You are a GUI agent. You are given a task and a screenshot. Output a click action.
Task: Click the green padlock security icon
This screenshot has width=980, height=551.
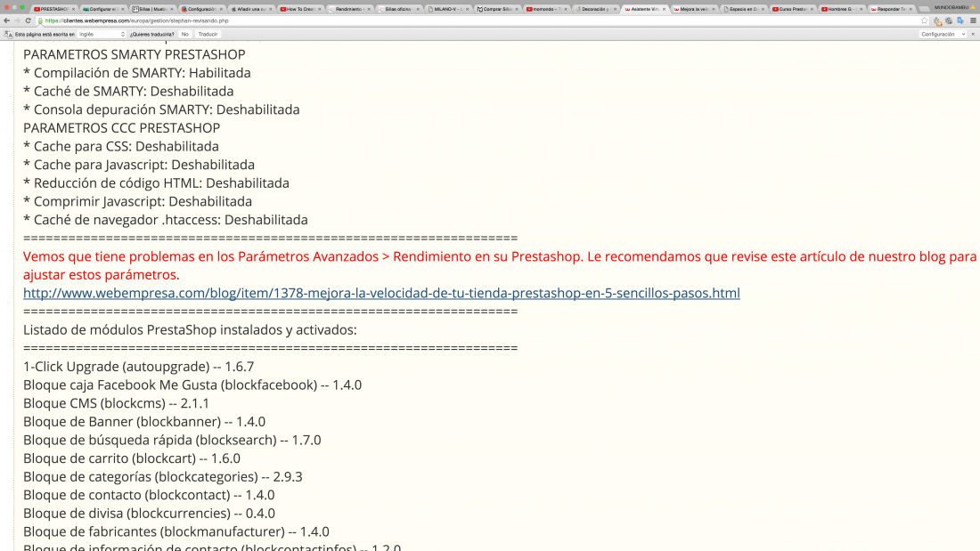tap(41, 20)
